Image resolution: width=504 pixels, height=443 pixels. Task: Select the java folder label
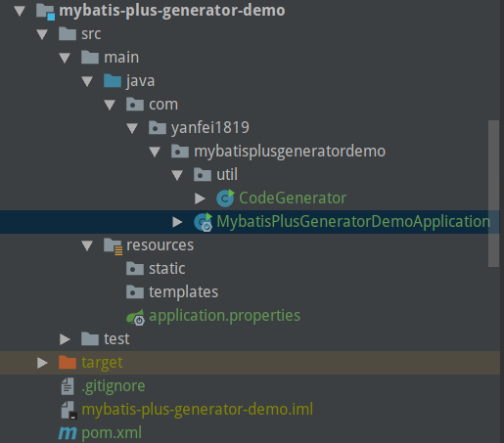pos(140,81)
